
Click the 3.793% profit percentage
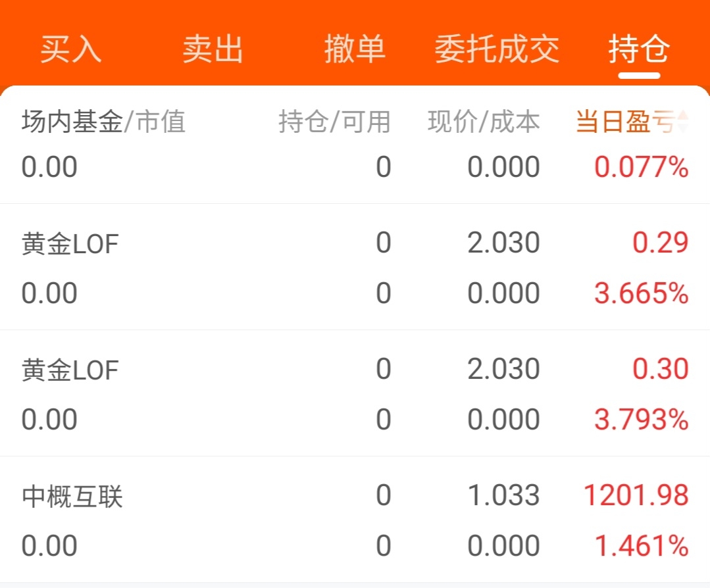pyautogui.click(x=642, y=420)
